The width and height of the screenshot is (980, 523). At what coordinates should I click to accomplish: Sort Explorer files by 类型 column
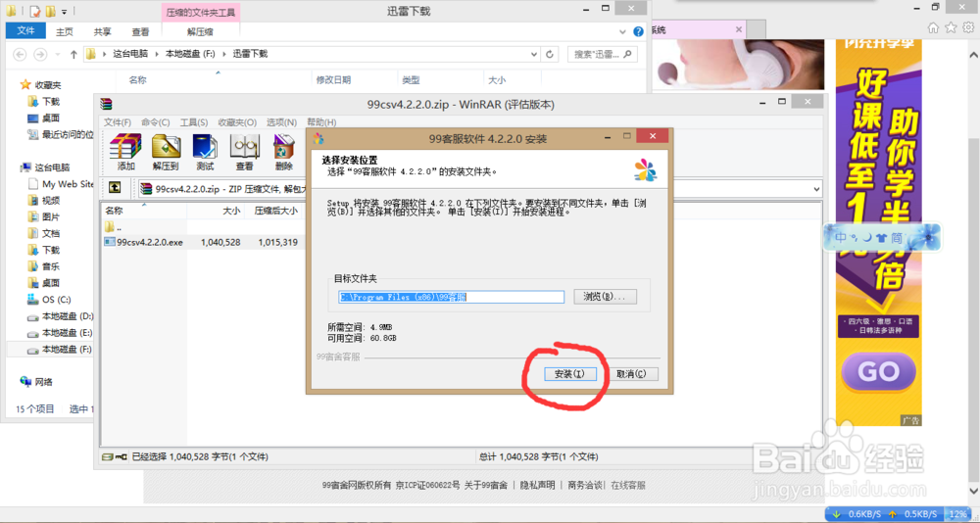[411, 80]
